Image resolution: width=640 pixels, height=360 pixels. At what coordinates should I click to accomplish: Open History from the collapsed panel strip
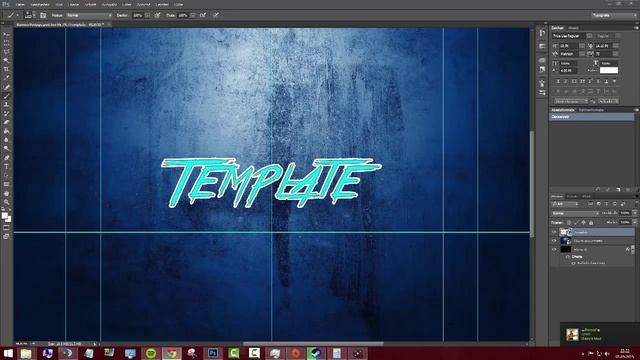tap(542, 33)
